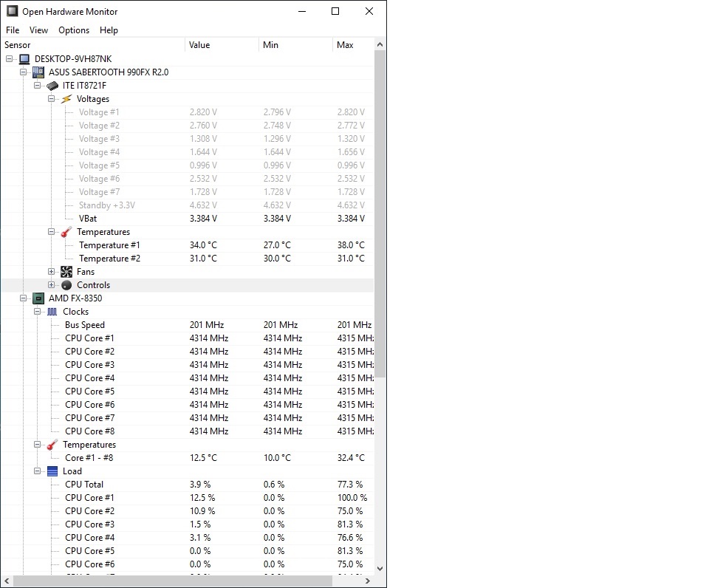This screenshot has height=588, width=709.
Task: Click the Controls round knob icon
Action: 66,285
